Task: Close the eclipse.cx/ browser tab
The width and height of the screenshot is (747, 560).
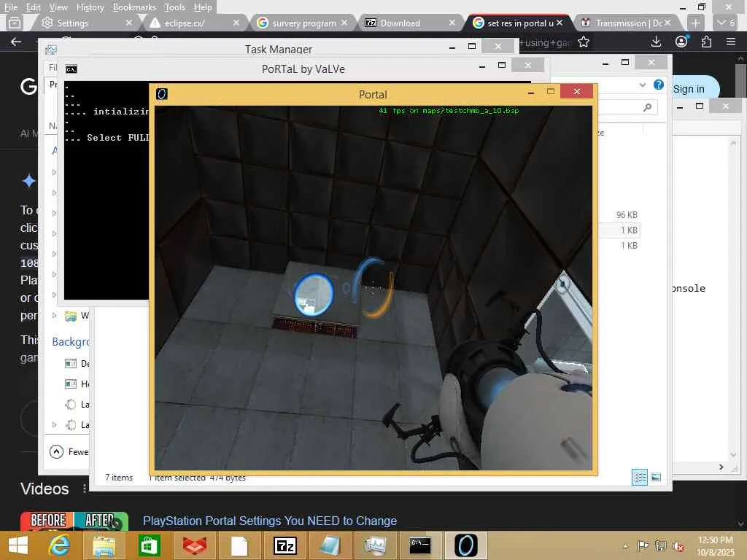Action: (x=236, y=23)
